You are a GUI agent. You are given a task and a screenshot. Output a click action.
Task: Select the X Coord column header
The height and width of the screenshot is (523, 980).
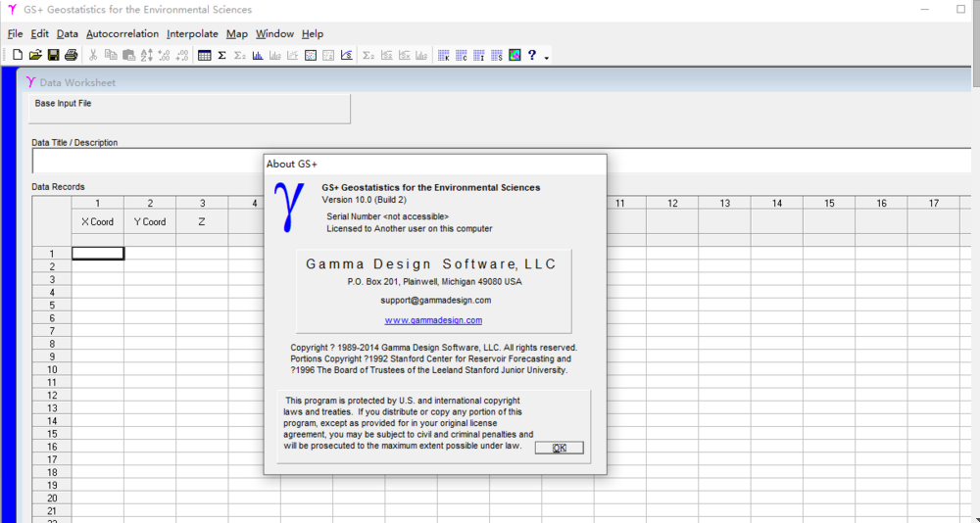click(x=97, y=221)
